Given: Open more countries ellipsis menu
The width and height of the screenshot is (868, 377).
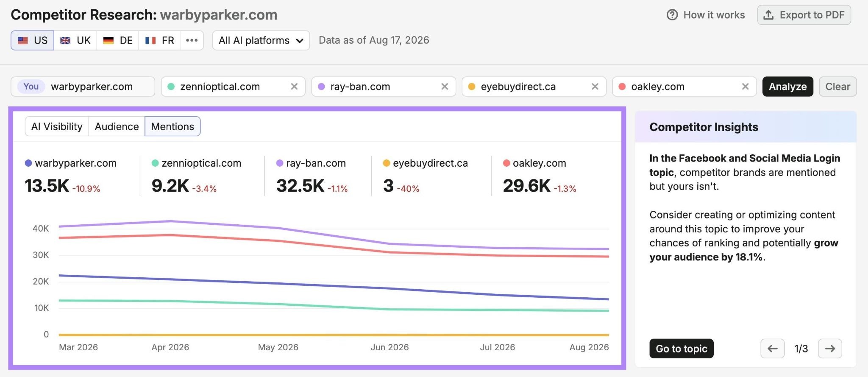Looking at the screenshot, I should tap(192, 40).
